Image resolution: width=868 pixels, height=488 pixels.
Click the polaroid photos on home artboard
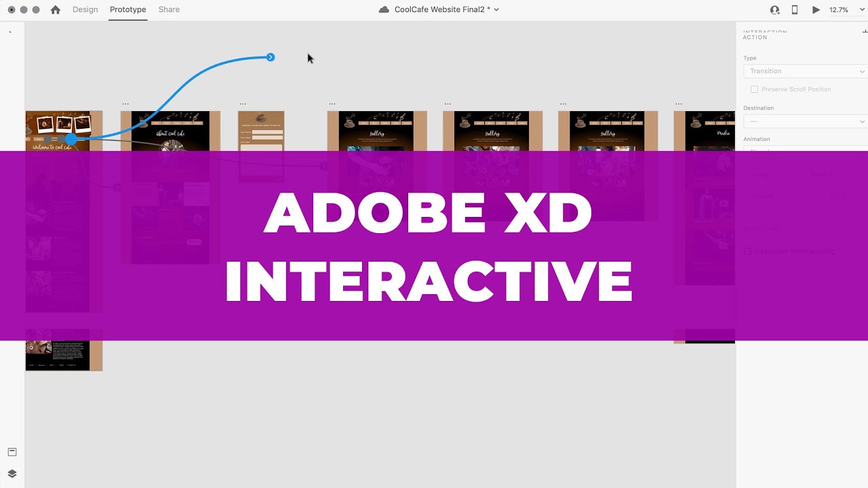[x=64, y=124]
